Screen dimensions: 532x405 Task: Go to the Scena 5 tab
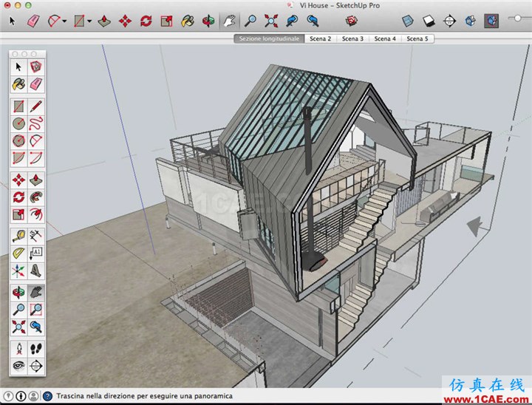[x=417, y=38]
